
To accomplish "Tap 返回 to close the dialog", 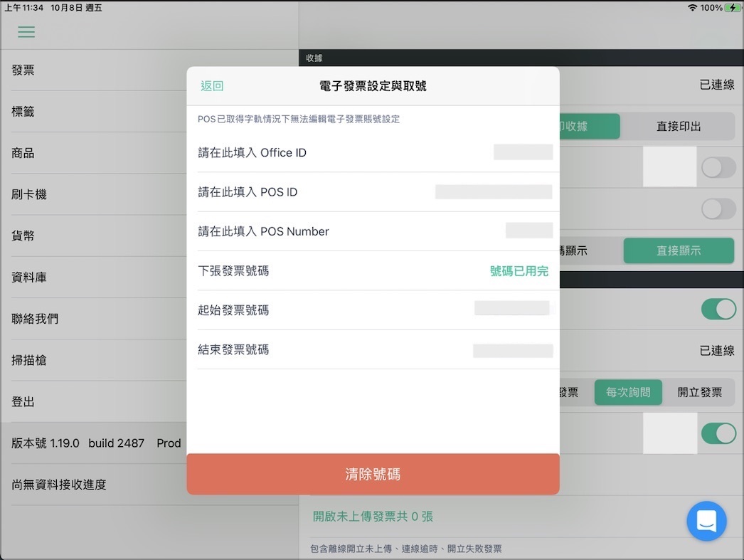I will point(212,86).
